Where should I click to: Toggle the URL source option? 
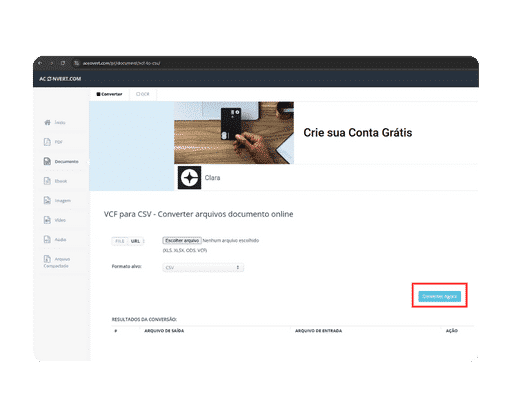pyautogui.click(x=135, y=241)
